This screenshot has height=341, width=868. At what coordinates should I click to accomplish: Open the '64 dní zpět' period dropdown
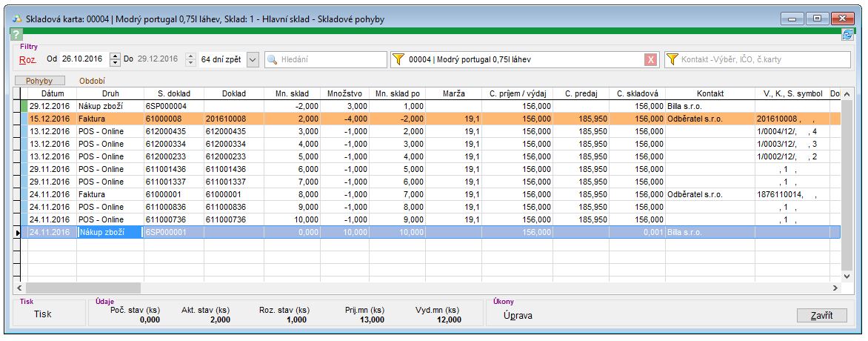coord(252,59)
